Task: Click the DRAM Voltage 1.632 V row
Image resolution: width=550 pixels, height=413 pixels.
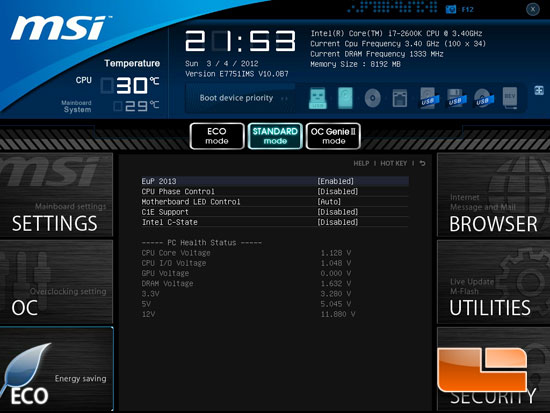Action: pos(246,284)
